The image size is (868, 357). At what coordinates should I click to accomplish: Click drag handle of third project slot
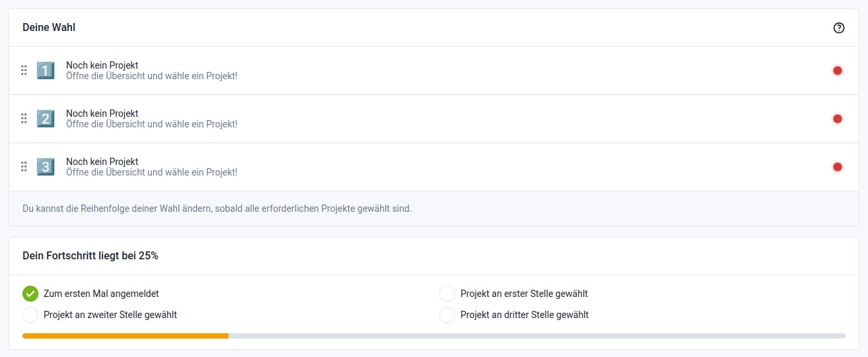coord(24,167)
